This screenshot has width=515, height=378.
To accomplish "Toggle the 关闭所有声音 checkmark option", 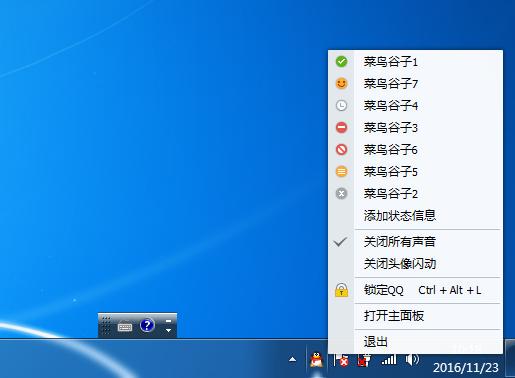I will pos(415,242).
